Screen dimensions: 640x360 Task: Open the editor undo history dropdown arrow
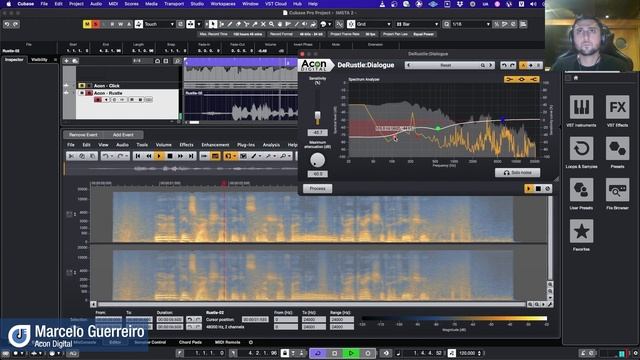pyautogui.click(x=112, y=156)
